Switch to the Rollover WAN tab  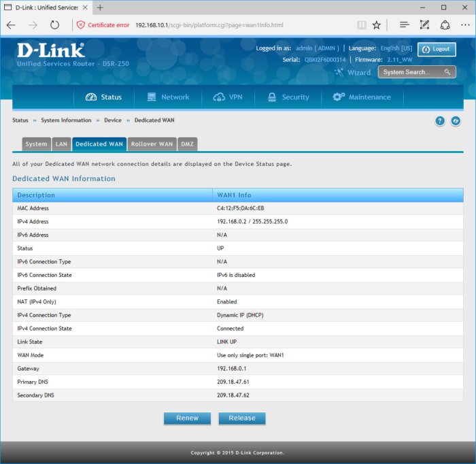click(x=152, y=144)
